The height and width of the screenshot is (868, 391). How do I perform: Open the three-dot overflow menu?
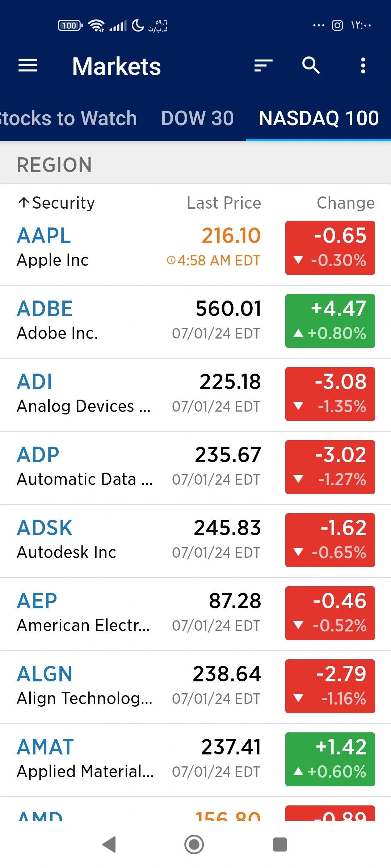coord(363,65)
